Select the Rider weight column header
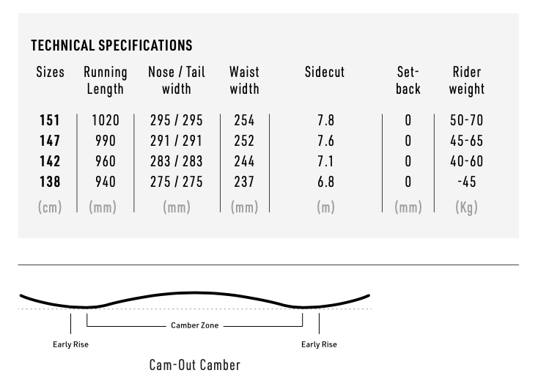The height and width of the screenshot is (392, 538). coord(467,81)
